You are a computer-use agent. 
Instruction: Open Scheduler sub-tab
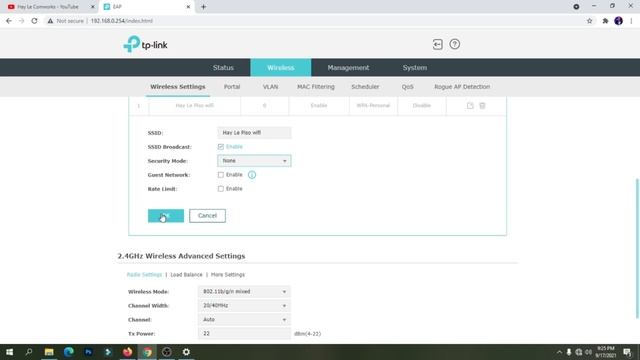pos(365,87)
